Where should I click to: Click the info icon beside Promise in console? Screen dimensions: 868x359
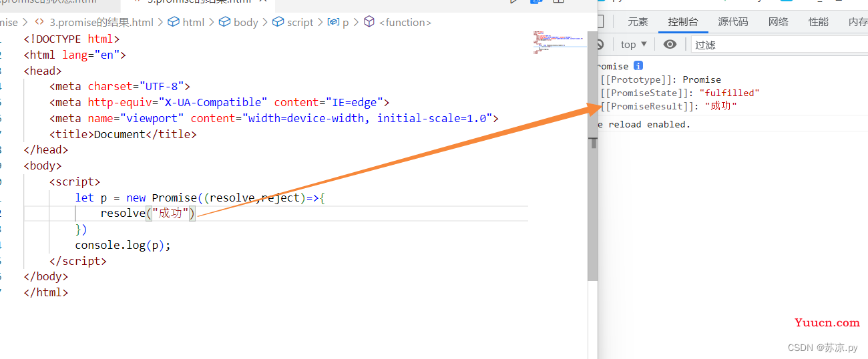(x=638, y=66)
